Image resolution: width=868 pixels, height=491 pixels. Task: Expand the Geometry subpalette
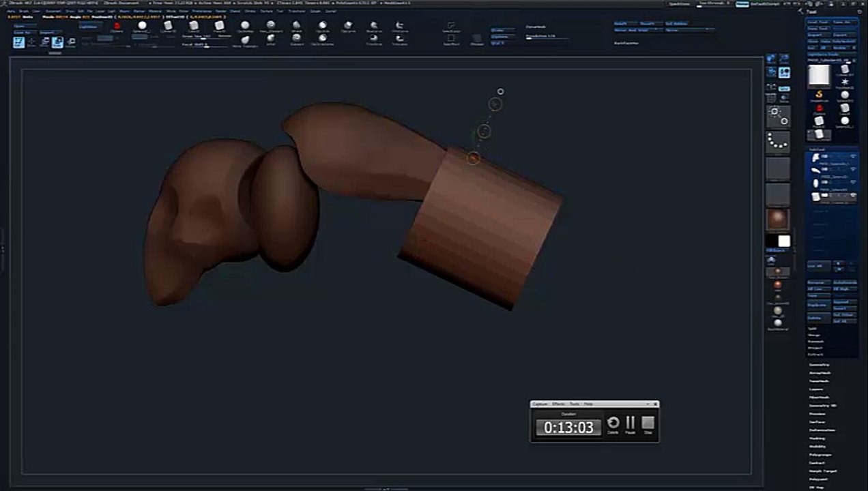click(x=819, y=365)
